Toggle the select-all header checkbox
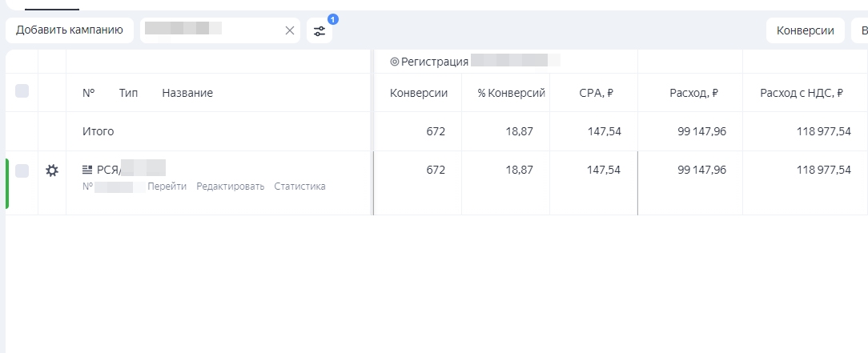Image resolution: width=868 pixels, height=353 pixels. (x=22, y=90)
